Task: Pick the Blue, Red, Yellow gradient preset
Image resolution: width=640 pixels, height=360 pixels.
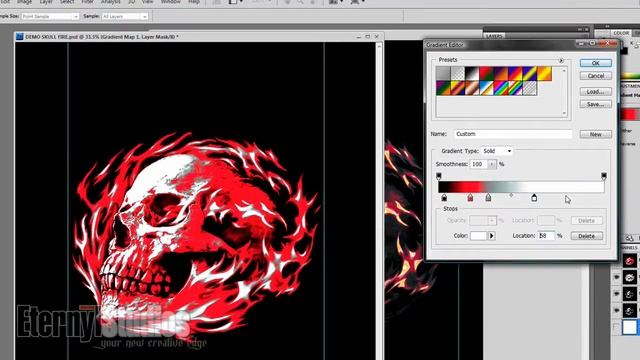Action: [x=515, y=74]
